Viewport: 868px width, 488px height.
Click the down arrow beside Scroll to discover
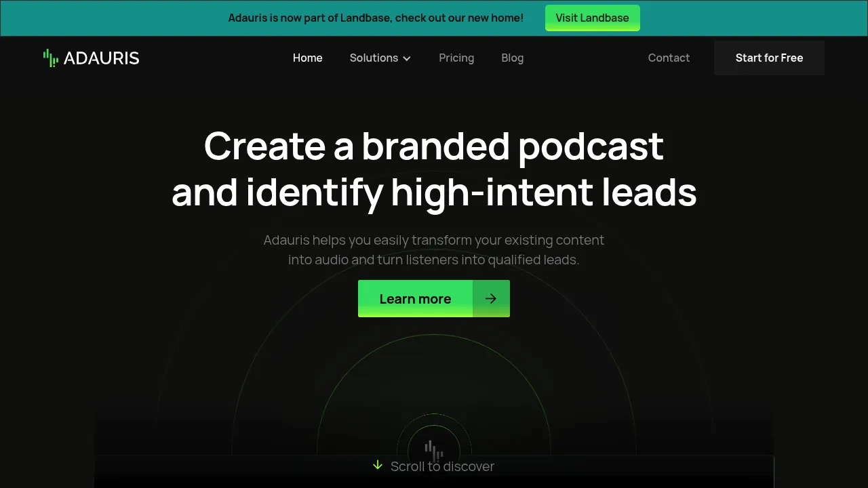point(378,465)
